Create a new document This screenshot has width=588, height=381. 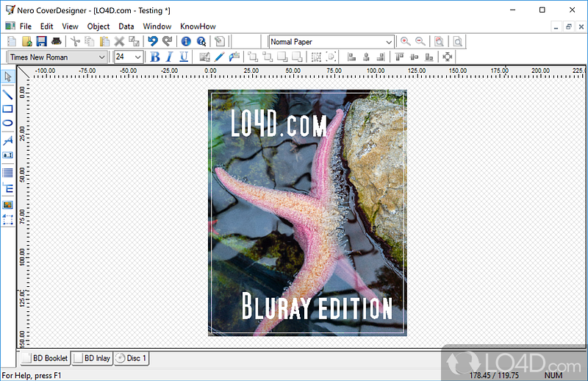pos(12,41)
